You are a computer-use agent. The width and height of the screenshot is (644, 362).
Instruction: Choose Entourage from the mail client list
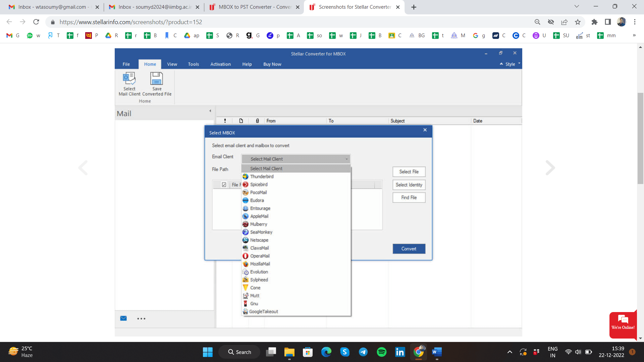coord(296,208)
